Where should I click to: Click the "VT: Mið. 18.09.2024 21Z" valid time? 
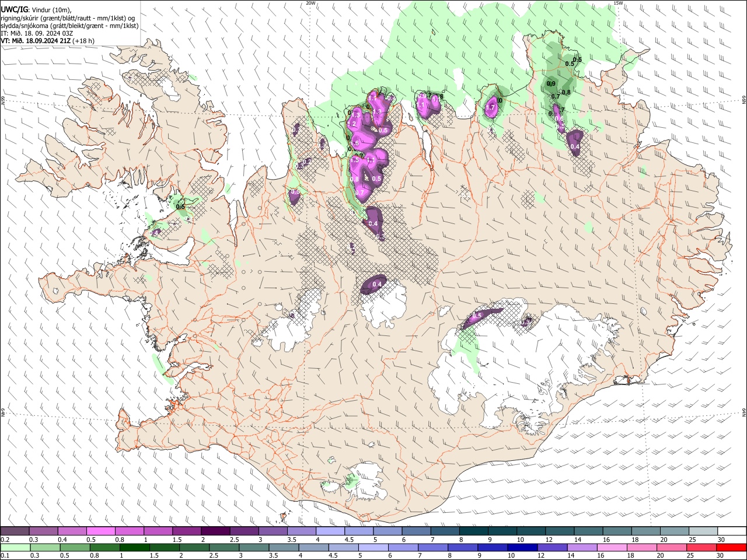(36, 41)
